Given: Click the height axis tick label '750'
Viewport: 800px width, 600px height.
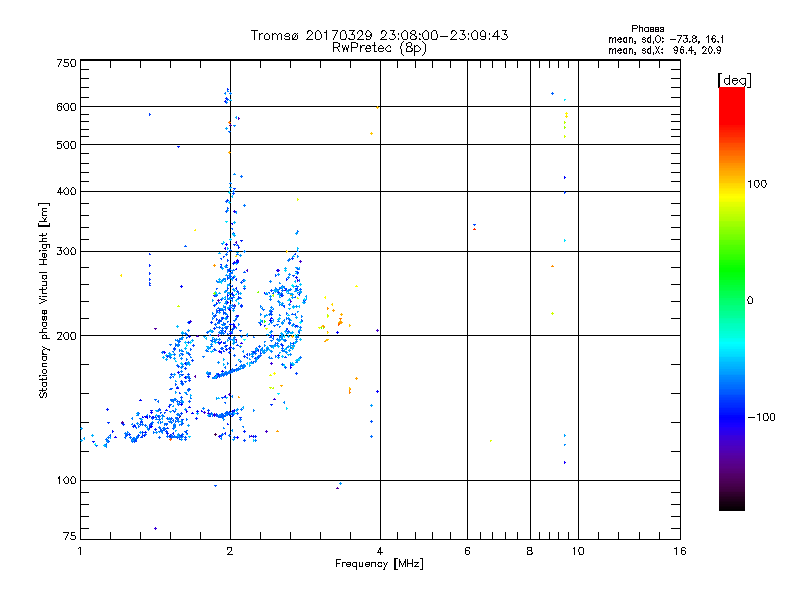Looking at the screenshot, I should (x=66, y=63).
